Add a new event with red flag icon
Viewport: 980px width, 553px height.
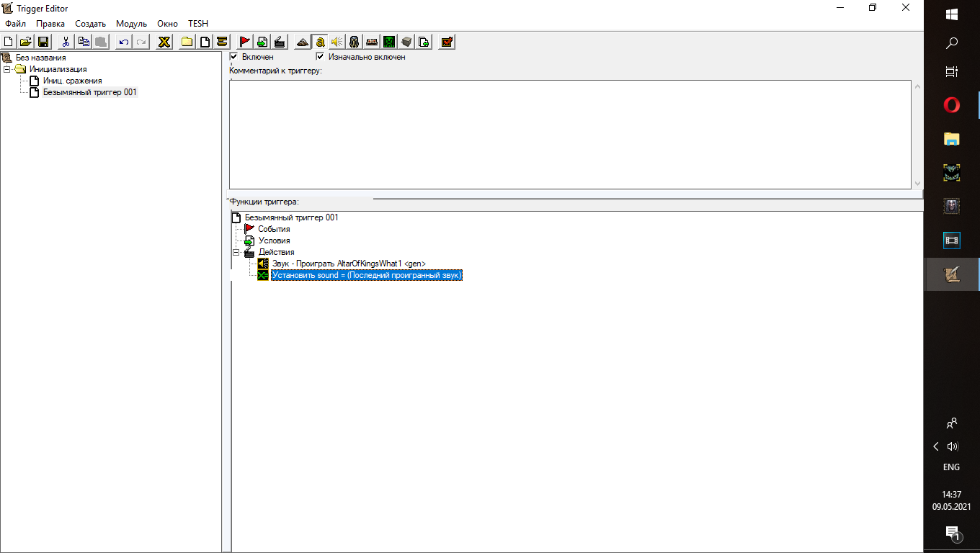(245, 42)
